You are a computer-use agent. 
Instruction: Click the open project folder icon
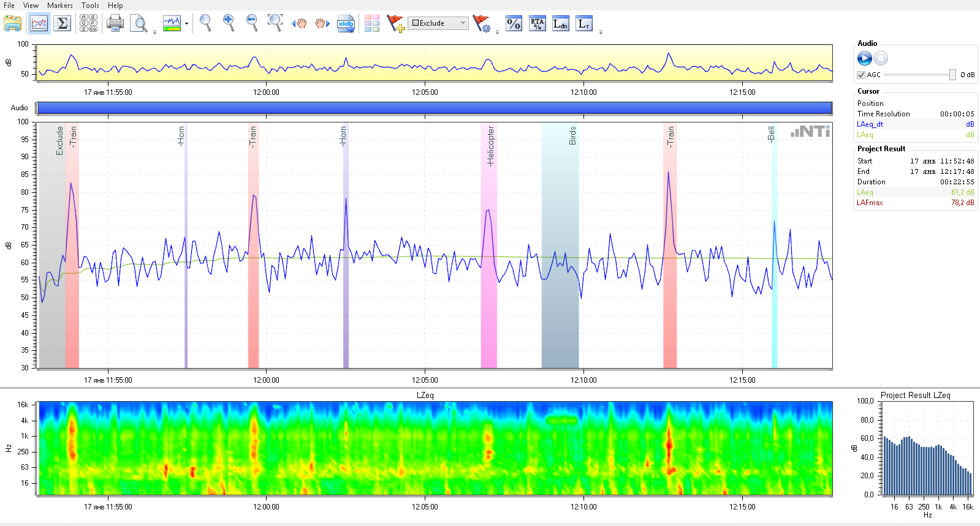tap(12, 24)
